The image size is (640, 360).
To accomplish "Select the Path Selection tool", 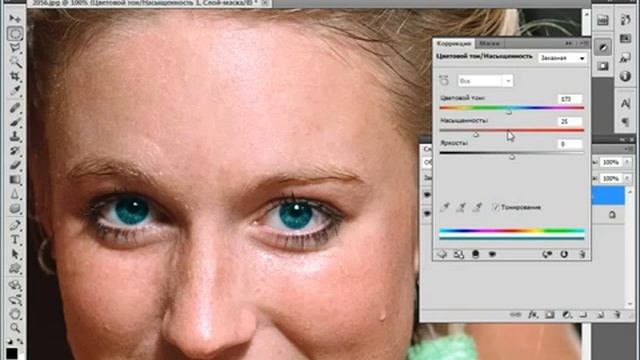I will tap(15, 254).
